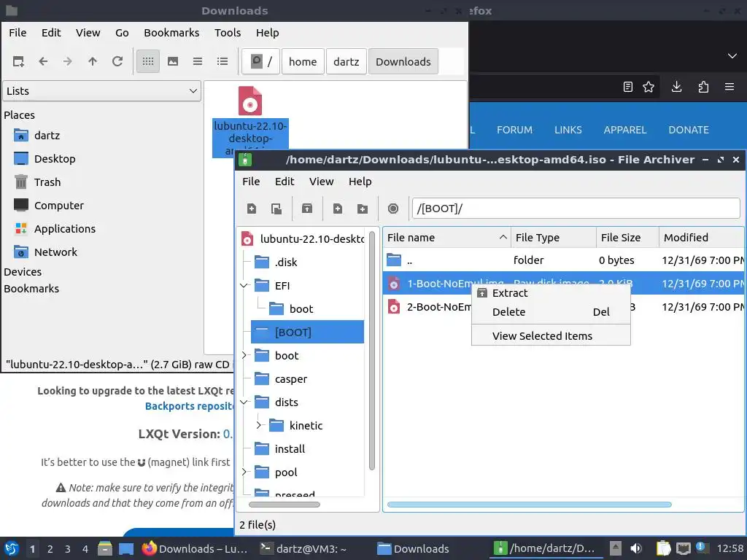Select Trash in Places sidebar

click(x=47, y=182)
